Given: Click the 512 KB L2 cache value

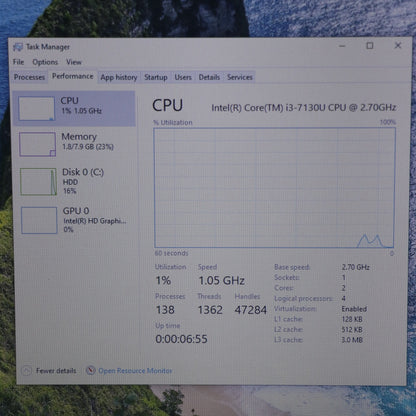Looking at the screenshot, I should pos(352,329).
